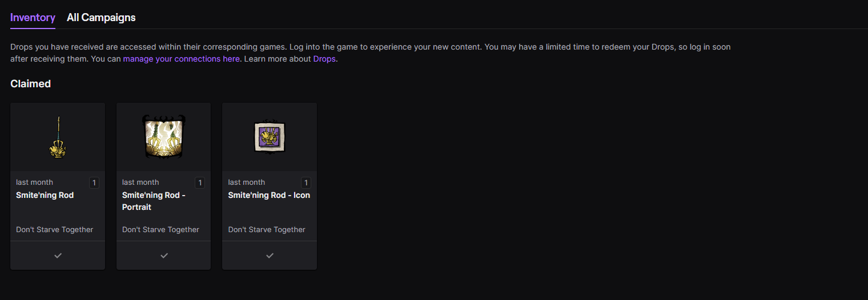Viewport: 868px width, 300px height.
Task: Select the "Smite'ning Rod" drop title
Action: [45, 195]
